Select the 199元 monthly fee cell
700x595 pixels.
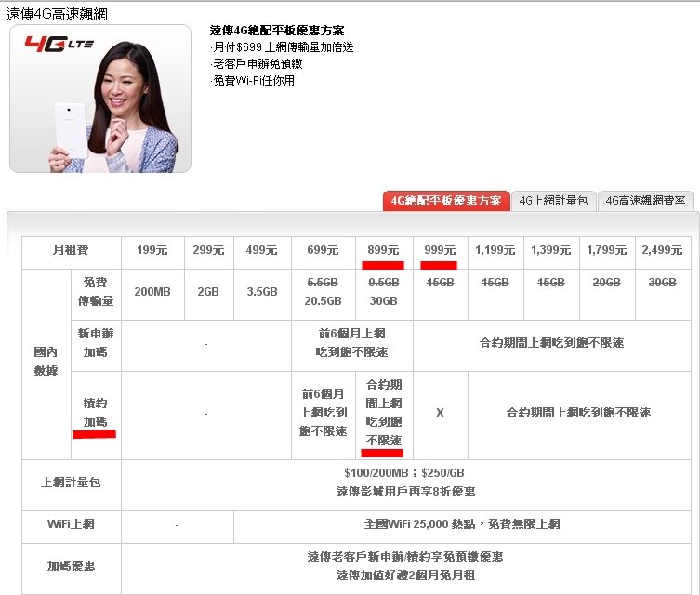tap(152, 250)
